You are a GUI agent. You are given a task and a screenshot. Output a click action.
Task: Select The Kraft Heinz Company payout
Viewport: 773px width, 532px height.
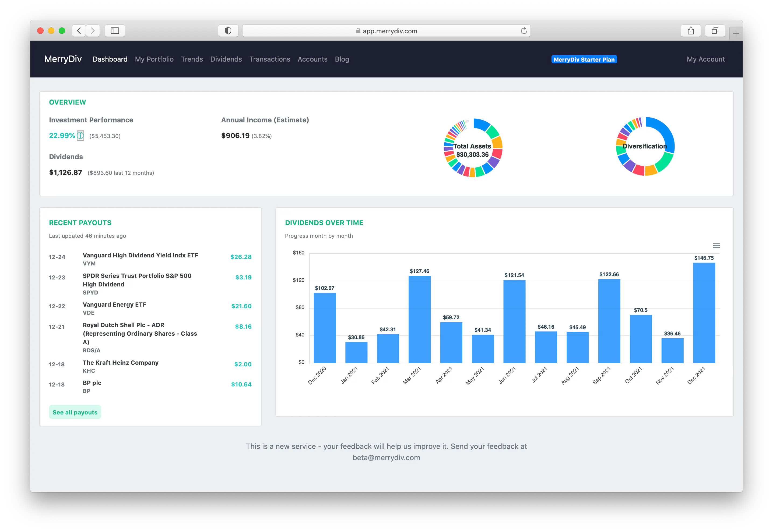pyautogui.click(x=150, y=366)
